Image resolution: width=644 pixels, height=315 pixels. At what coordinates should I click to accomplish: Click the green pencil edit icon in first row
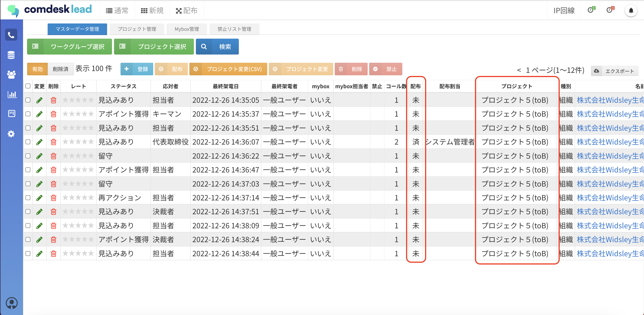(39, 100)
